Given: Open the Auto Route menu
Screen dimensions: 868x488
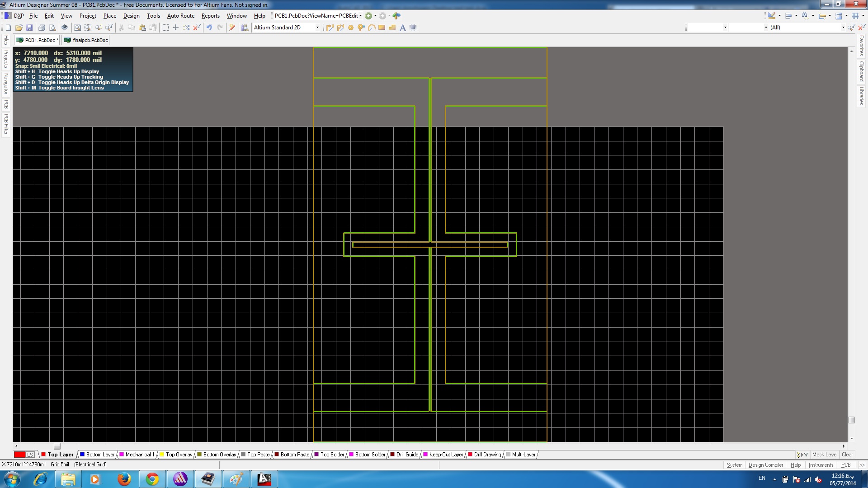Looking at the screenshot, I should point(180,16).
